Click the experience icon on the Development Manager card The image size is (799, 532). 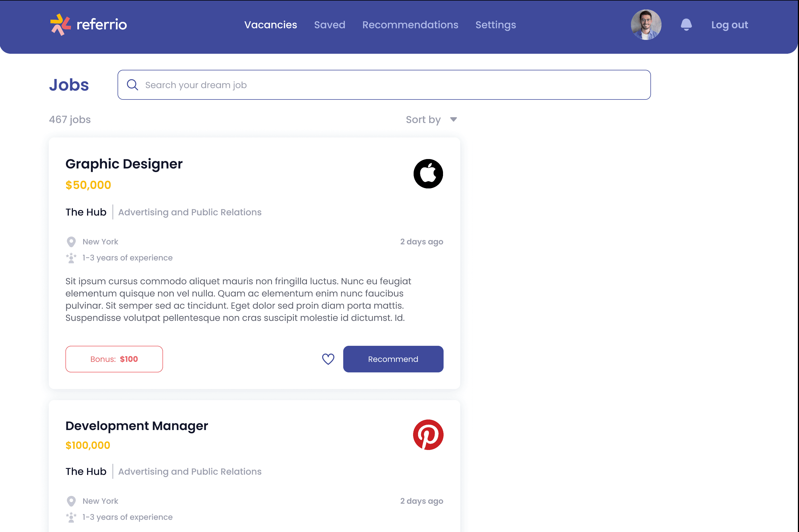coord(71,517)
